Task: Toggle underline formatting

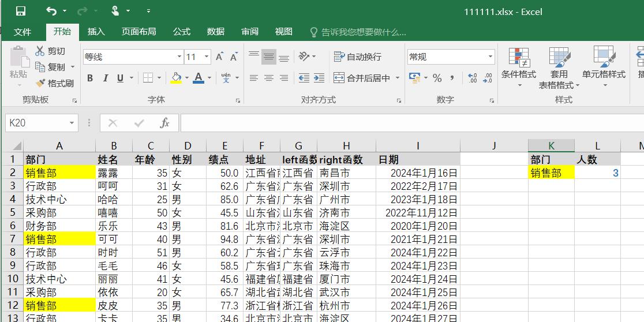Action: [121, 78]
